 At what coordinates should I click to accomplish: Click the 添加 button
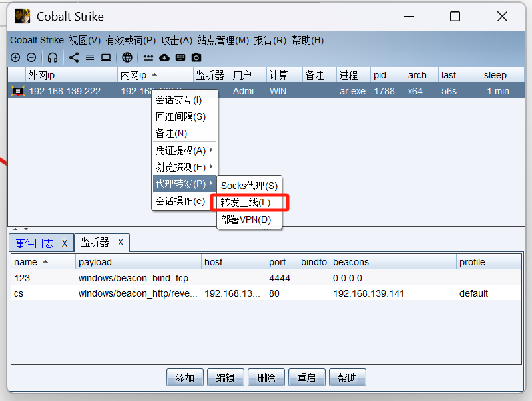[x=185, y=378]
